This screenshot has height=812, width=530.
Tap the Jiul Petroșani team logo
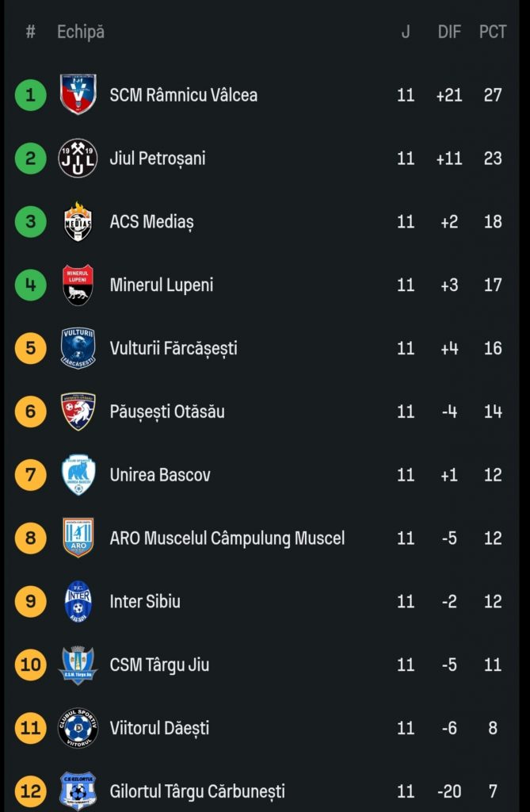(78, 158)
